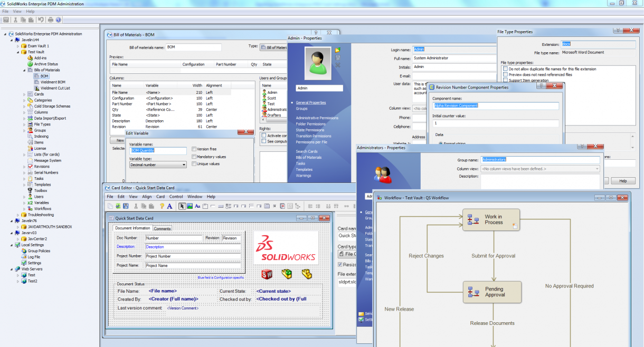The image size is (644, 347).
Task: Click the print icon in main toolbar
Action: (51, 20)
